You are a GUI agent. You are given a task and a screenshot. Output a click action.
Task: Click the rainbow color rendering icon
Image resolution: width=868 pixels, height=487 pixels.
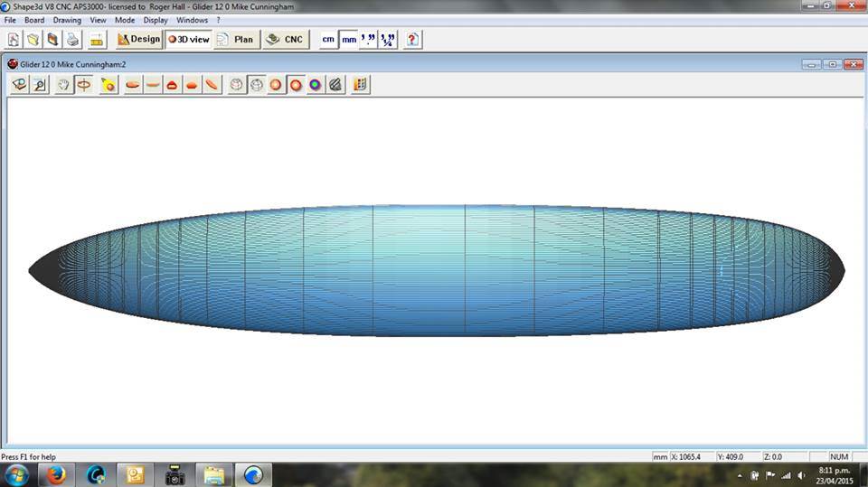tap(315, 85)
